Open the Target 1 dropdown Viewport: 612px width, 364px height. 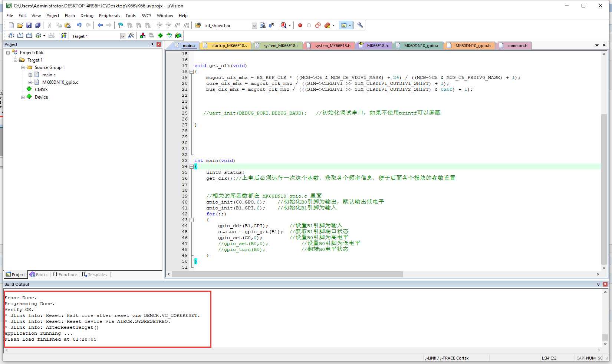coord(123,36)
